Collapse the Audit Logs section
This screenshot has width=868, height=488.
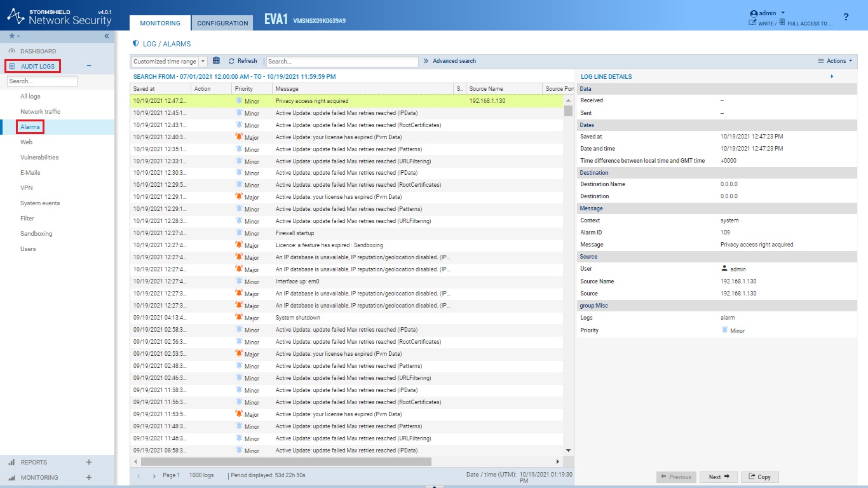[x=89, y=66]
